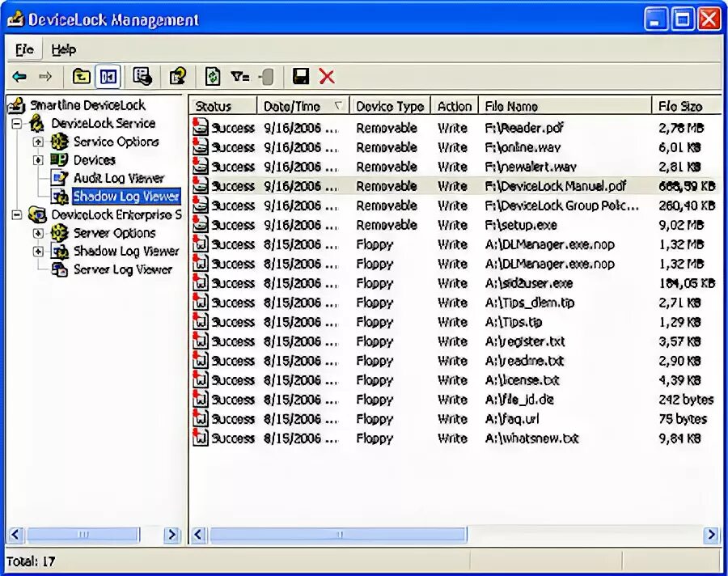Viewport: 728px width, 576px height.
Task: Select the F:\DeviceLock Manual.pdf row
Action: [x=455, y=186]
